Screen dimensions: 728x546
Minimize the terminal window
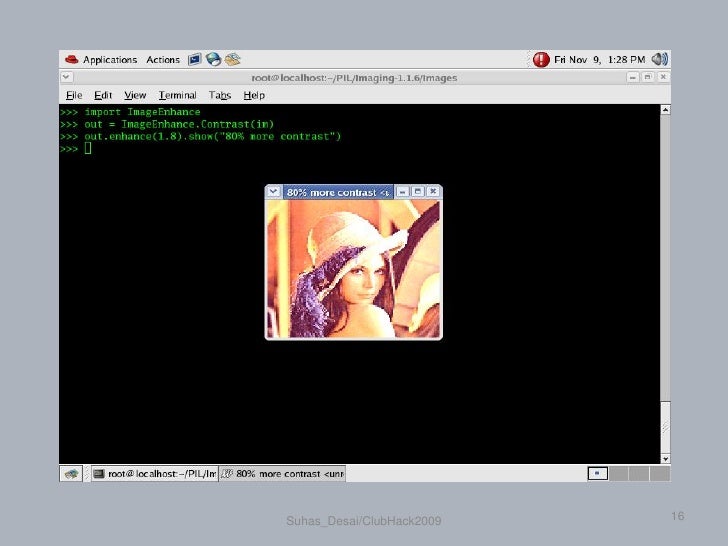[x=632, y=77]
